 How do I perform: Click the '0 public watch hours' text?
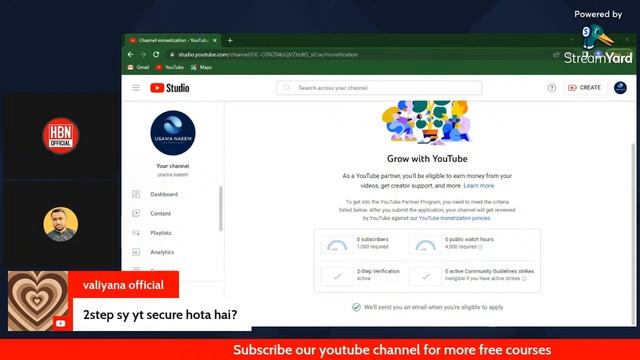tap(469, 239)
